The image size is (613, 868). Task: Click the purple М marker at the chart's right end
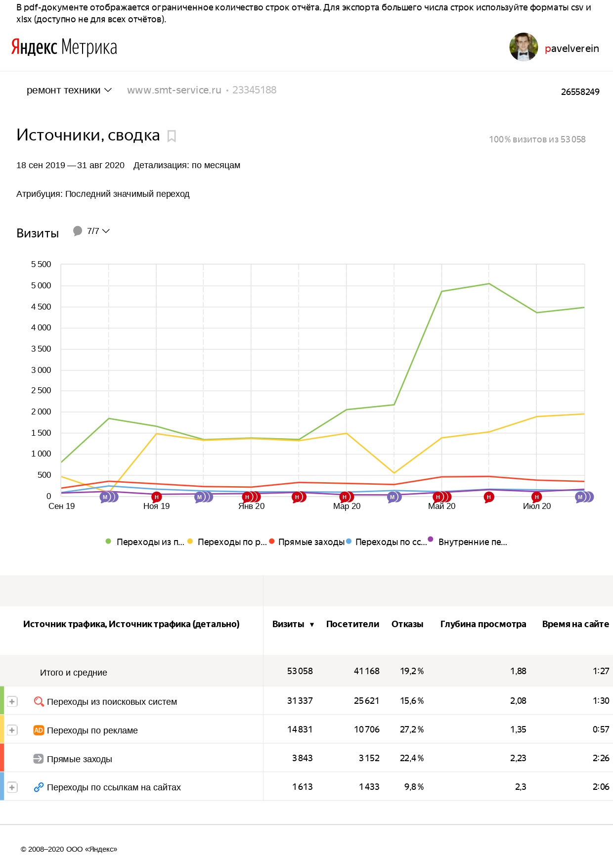pos(580,497)
